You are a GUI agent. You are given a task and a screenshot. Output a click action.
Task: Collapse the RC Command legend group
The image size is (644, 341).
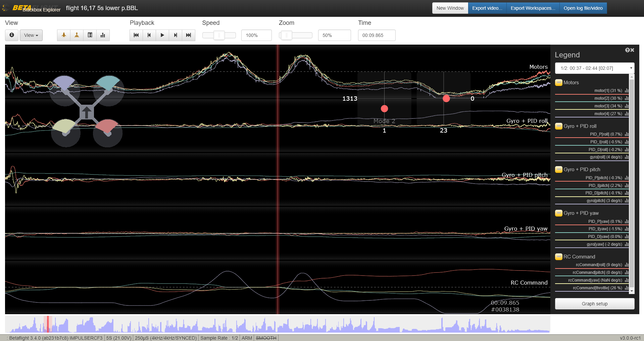click(x=559, y=257)
